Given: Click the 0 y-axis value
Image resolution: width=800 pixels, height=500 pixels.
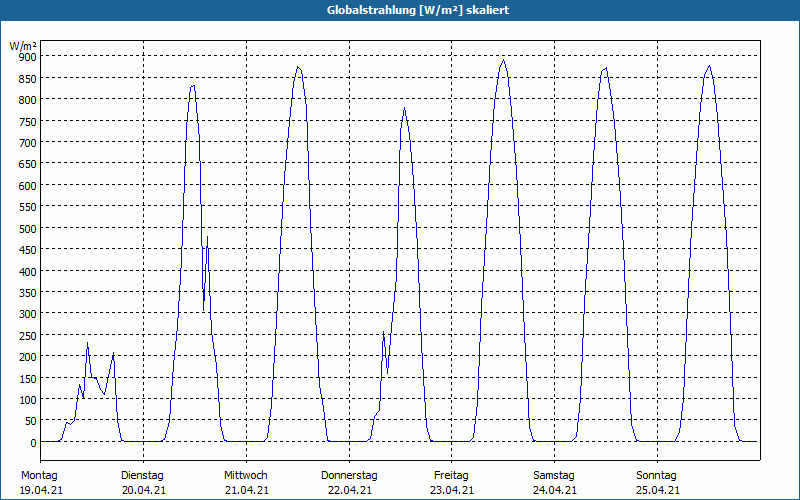Looking at the screenshot, I should pos(33,443).
